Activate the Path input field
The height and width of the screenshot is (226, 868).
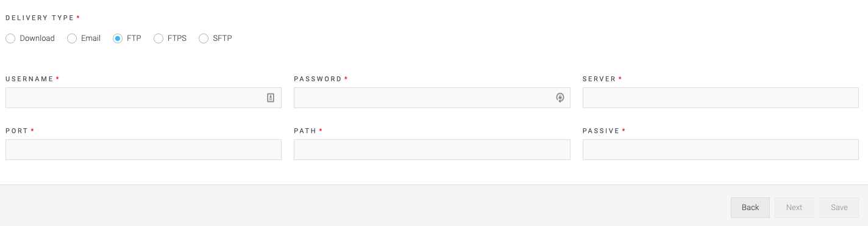(x=432, y=150)
